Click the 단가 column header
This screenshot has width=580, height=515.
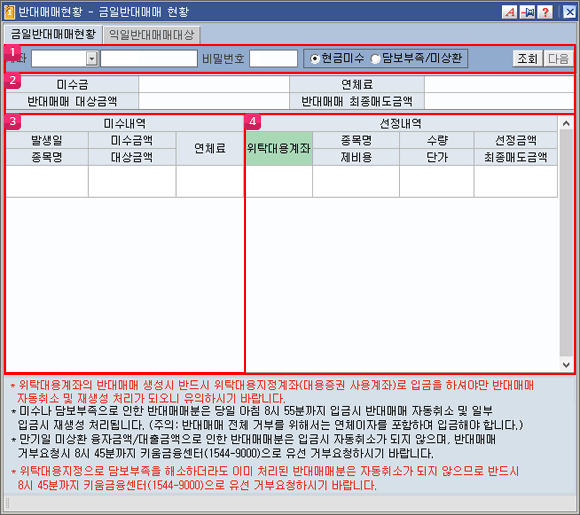pyautogui.click(x=437, y=157)
